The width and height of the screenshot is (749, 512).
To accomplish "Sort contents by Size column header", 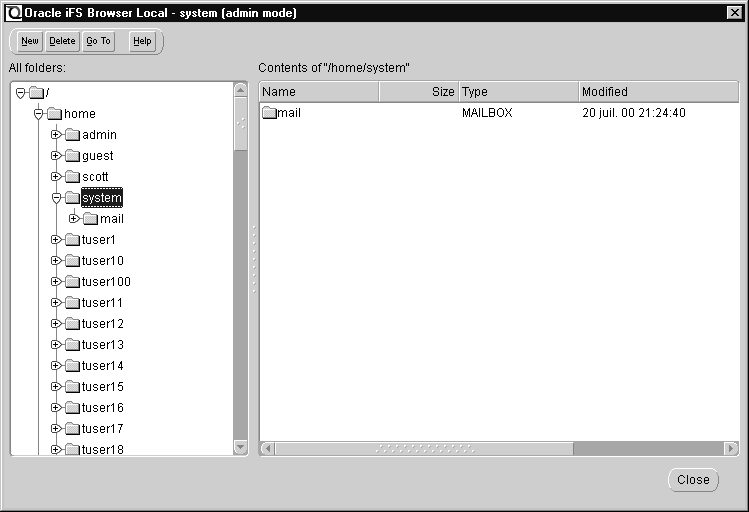I will click(419, 92).
